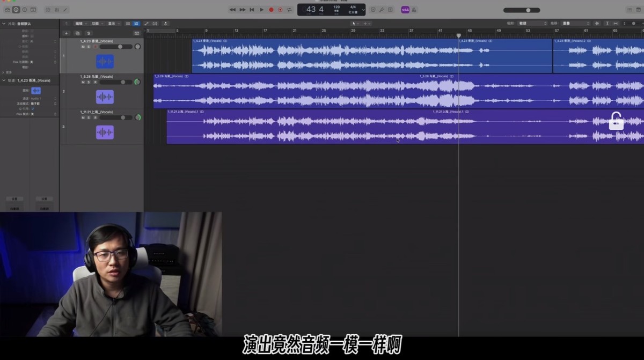
Task: Toggle the Q-引用 checkbox in track inspector
Action: point(33,108)
